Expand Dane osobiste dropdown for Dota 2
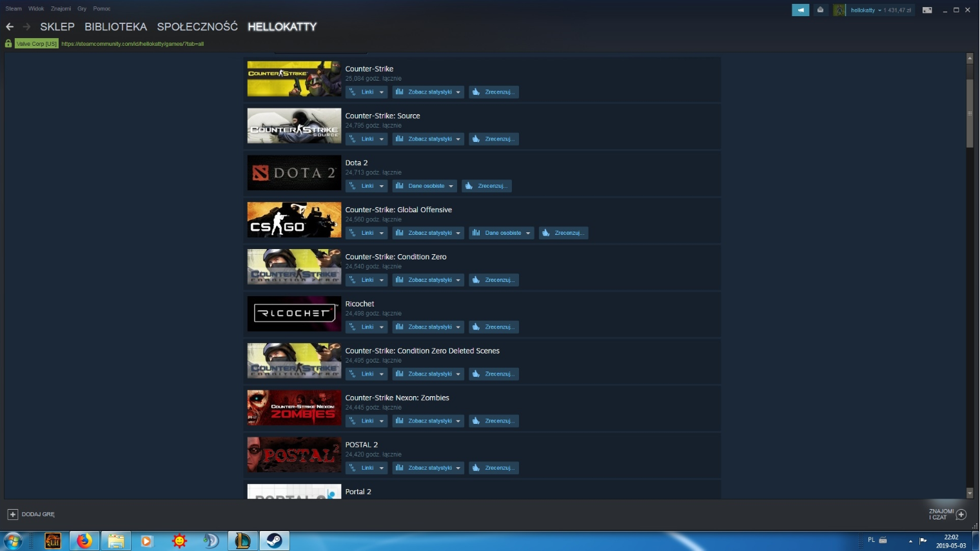980x551 pixels. tap(424, 186)
